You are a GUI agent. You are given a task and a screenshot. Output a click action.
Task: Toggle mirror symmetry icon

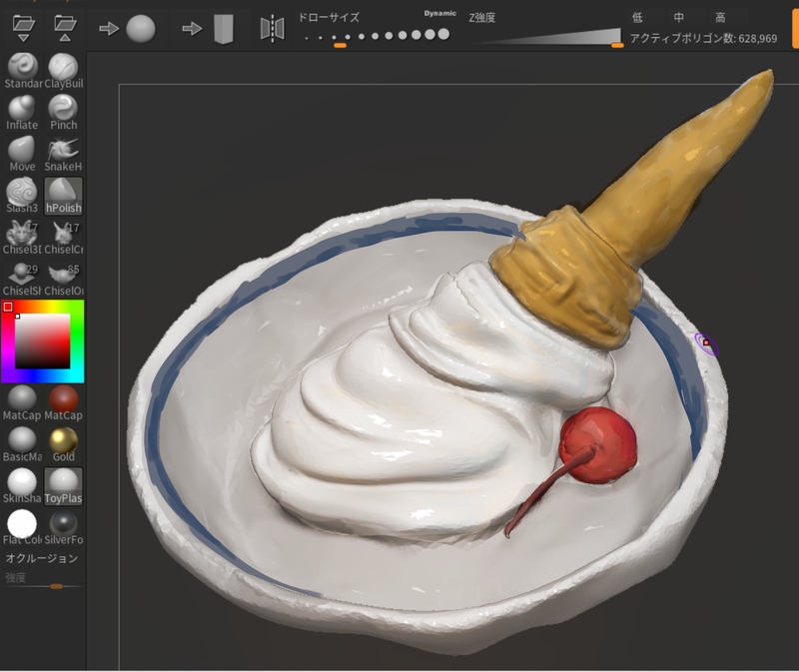(x=272, y=29)
